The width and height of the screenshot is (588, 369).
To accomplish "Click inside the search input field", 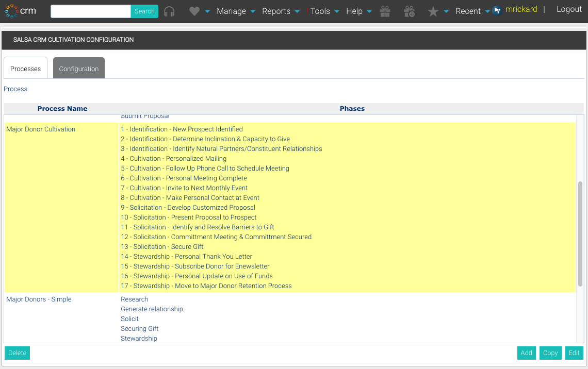I will click(x=90, y=11).
